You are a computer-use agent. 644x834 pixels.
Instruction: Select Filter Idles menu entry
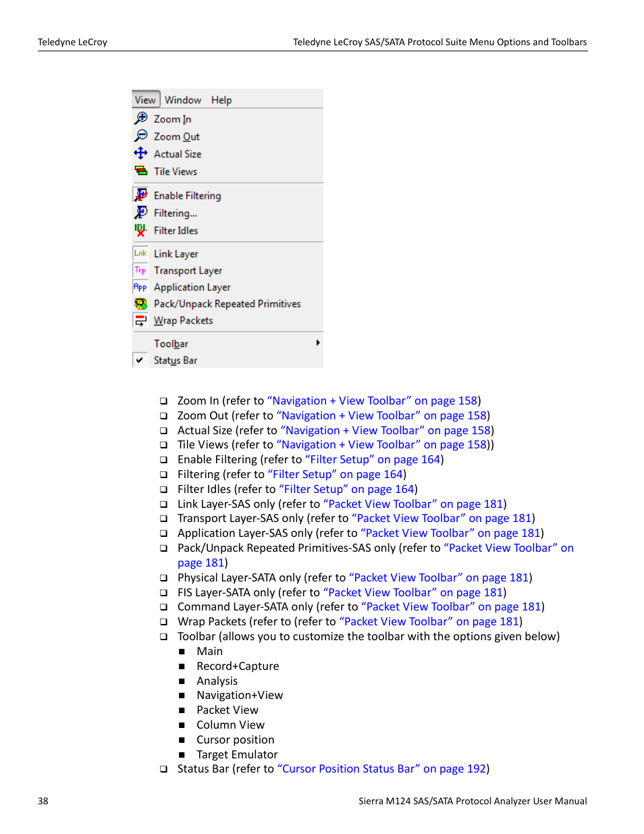tap(176, 231)
